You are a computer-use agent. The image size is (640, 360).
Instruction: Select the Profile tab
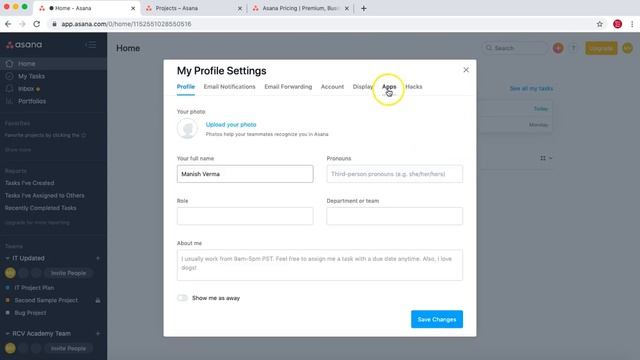click(186, 87)
